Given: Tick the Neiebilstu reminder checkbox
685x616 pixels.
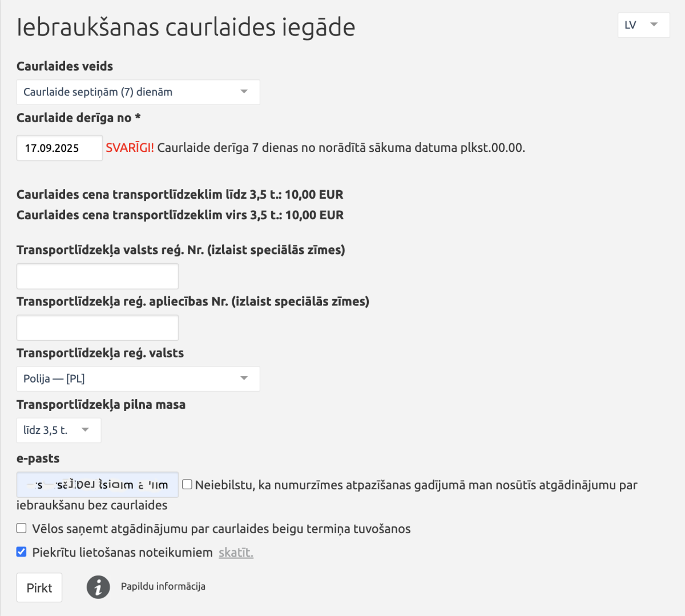Looking at the screenshot, I should [187, 485].
